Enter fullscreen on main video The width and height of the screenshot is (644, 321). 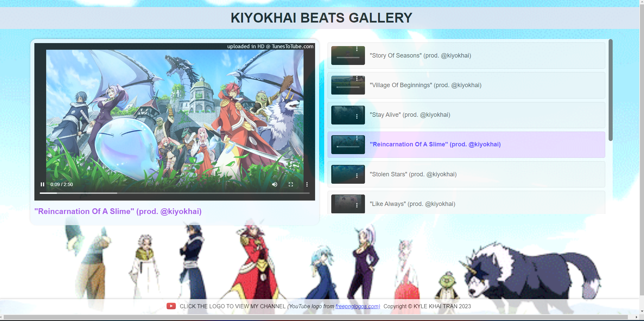(x=291, y=184)
